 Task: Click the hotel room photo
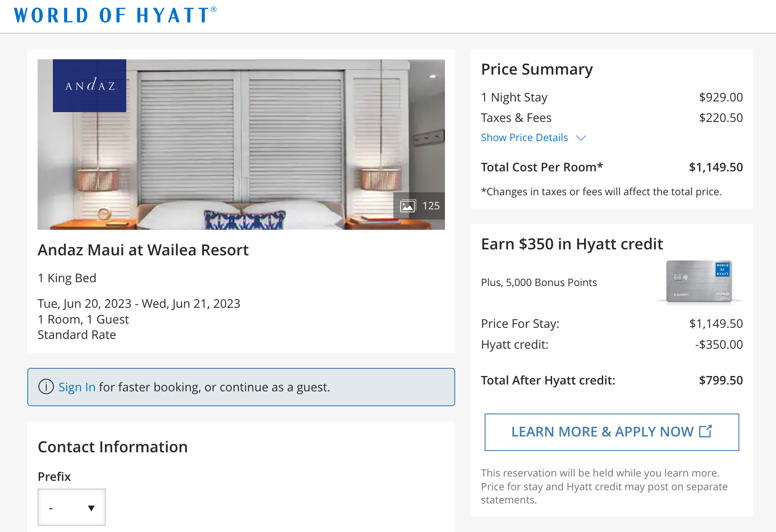241,145
